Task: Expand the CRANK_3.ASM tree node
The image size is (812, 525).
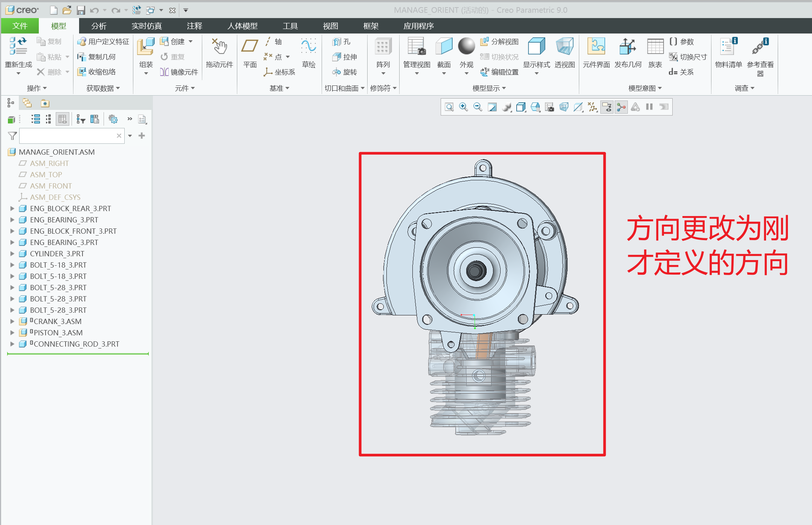Action: (x=12, y=321)
